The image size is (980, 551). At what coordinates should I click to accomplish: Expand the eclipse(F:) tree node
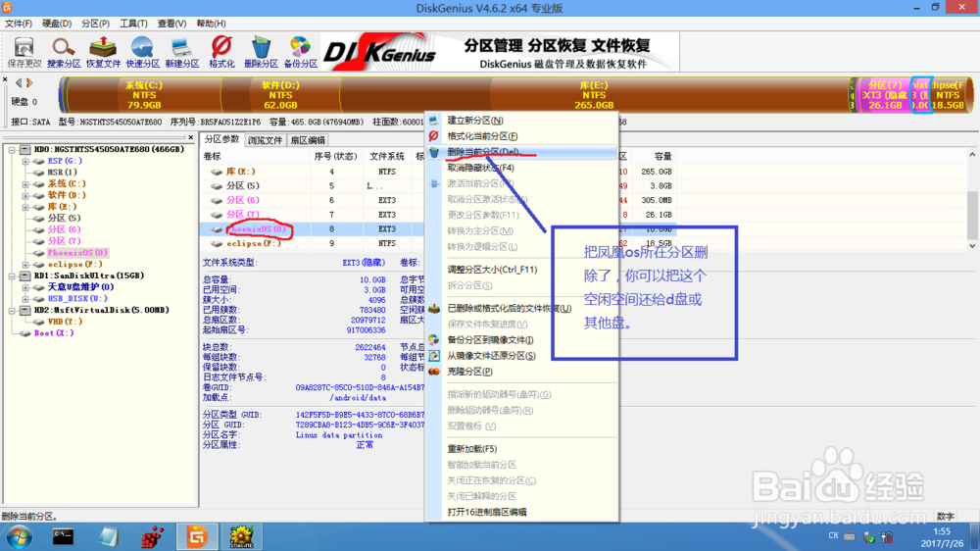click(25, 265)
